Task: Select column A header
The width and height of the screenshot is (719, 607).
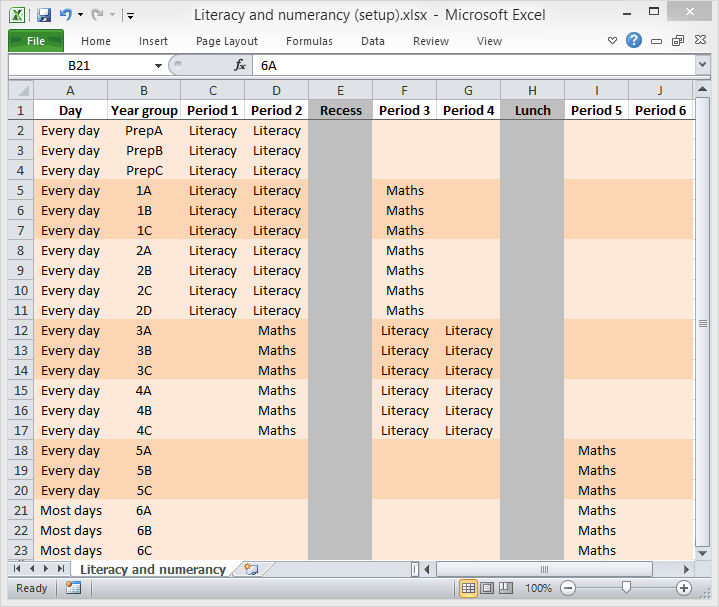Action: point(70,90)
